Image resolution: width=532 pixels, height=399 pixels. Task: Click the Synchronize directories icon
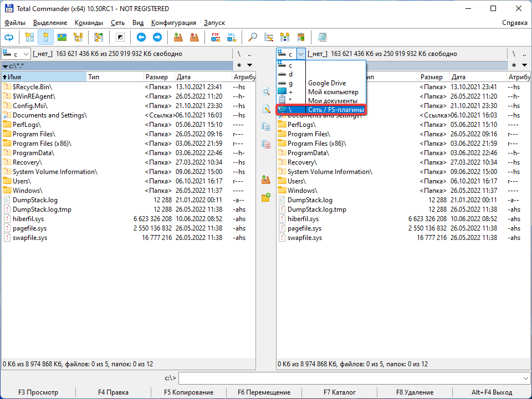[x=284, y=37]
